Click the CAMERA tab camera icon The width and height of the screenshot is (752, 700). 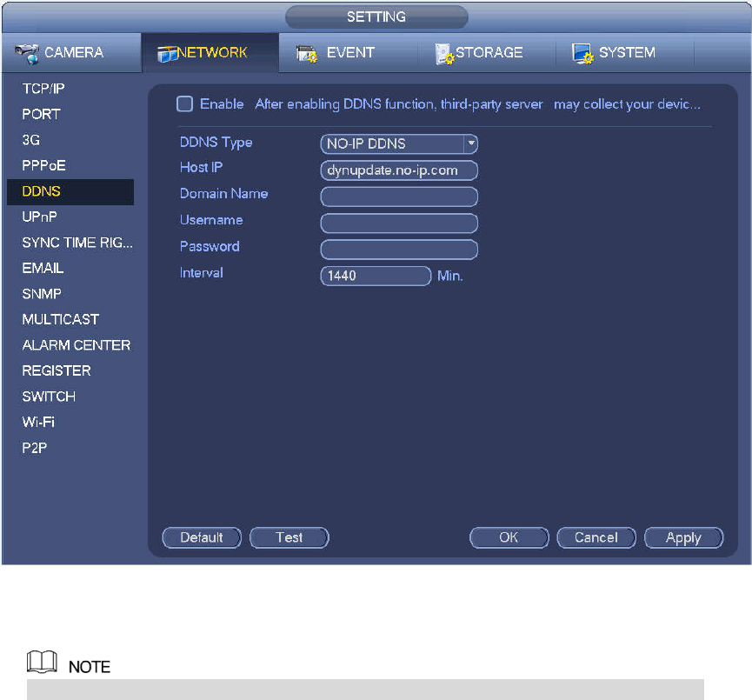click(x=27, y=53)
